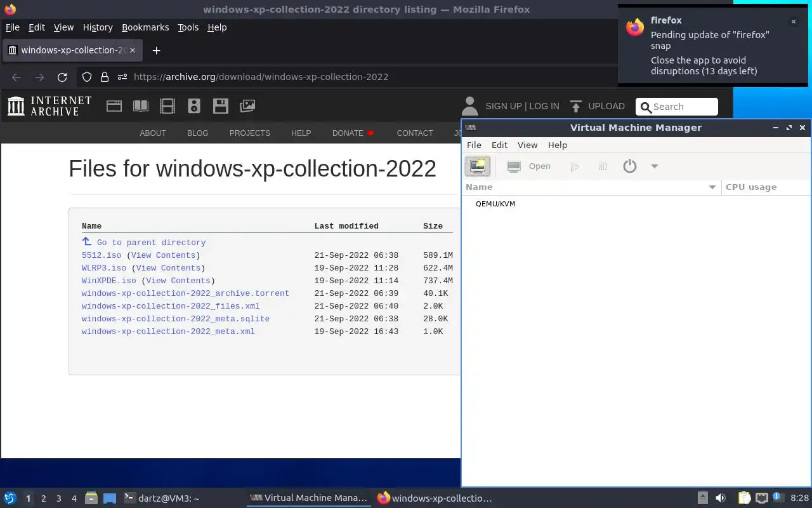Open the BLOG navigation link
This screenshot has height=508, width=812.
pos(197,133)
